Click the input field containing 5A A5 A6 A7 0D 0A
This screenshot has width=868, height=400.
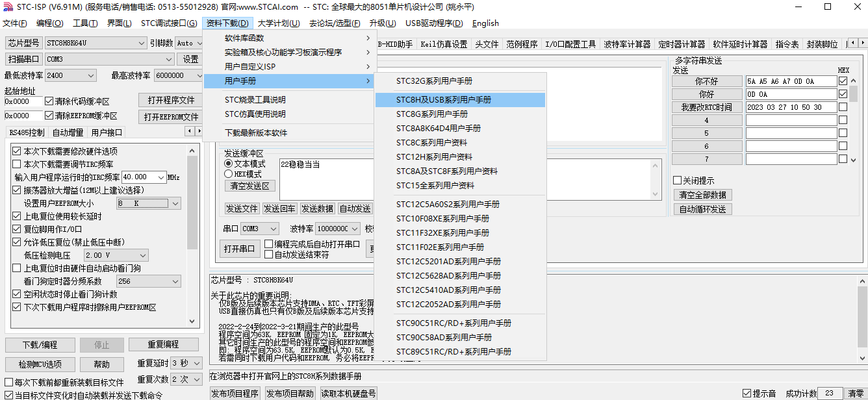point(791,82)
